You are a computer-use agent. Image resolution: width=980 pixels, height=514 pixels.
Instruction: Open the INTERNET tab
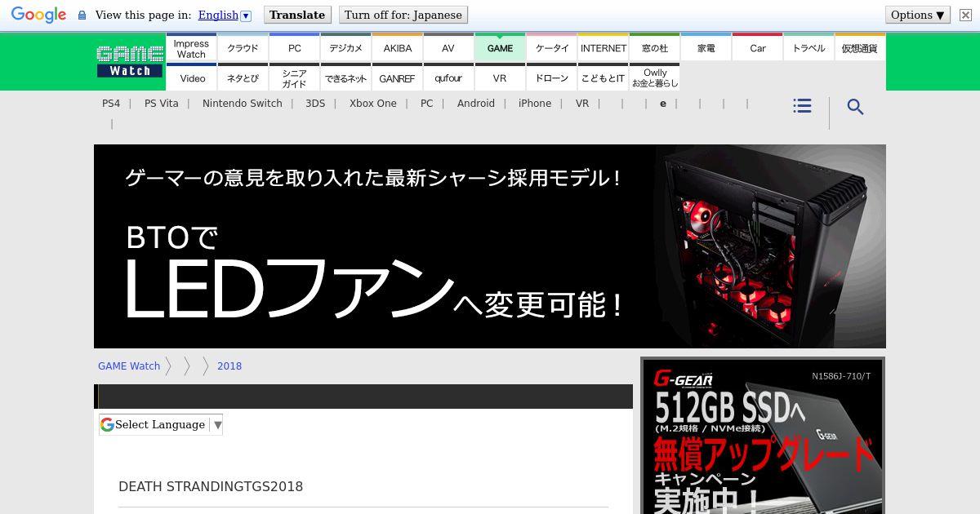coord(603,48)
